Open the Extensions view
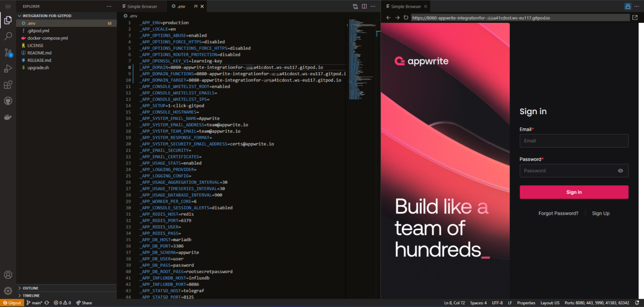This screenshot has height=307, width=644. point(8,85)
